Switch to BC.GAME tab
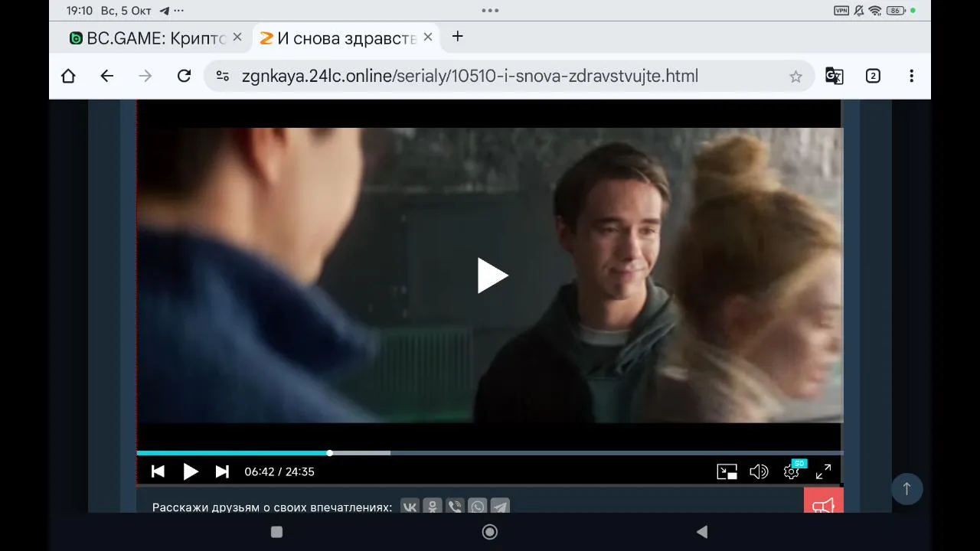 pyautogui.click(x=148, y=38)
